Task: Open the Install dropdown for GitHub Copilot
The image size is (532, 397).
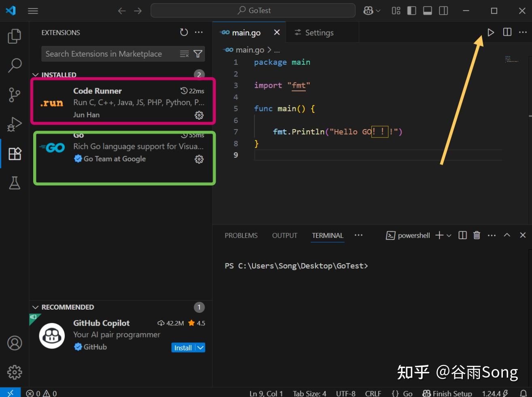Action: point(200,347)
